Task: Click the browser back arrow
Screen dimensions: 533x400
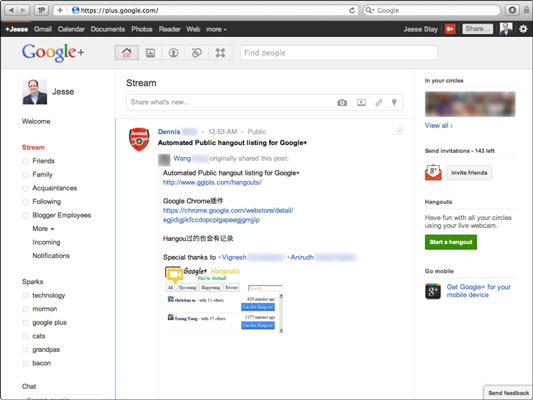Action: tap(11, 10)
